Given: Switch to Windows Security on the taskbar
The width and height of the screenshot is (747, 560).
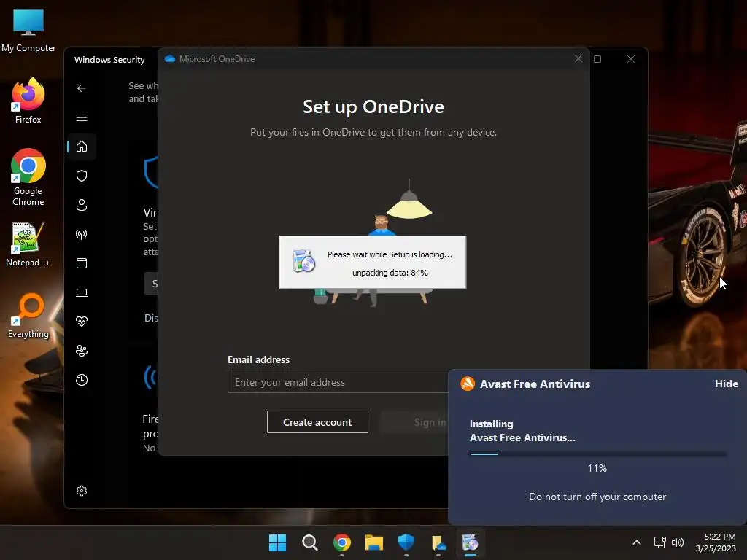Looking at the screenshot, I should [x=406, y=542].
